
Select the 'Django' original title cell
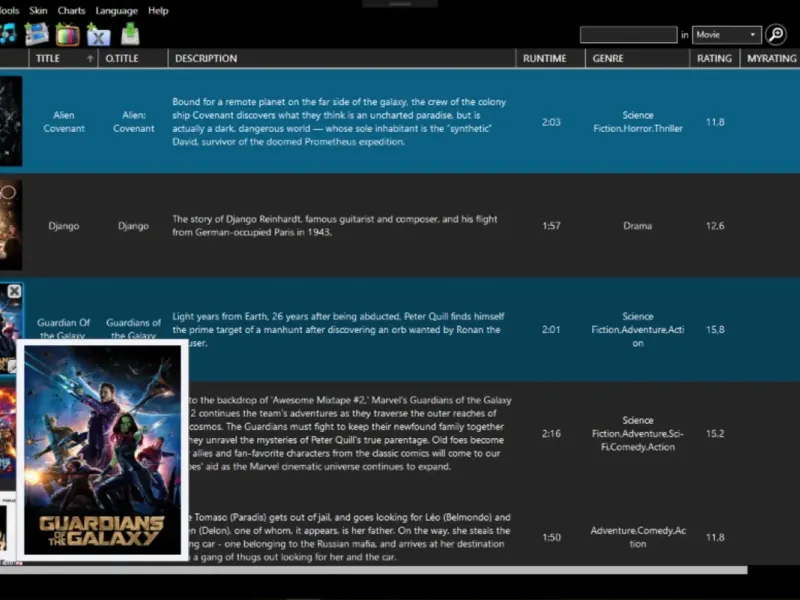134,226
